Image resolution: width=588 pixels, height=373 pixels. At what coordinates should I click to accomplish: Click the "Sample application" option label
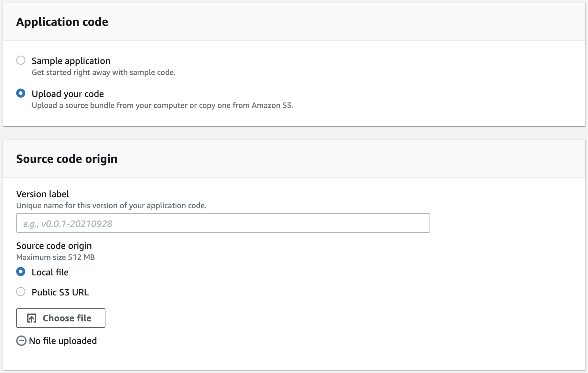point(71,61)
